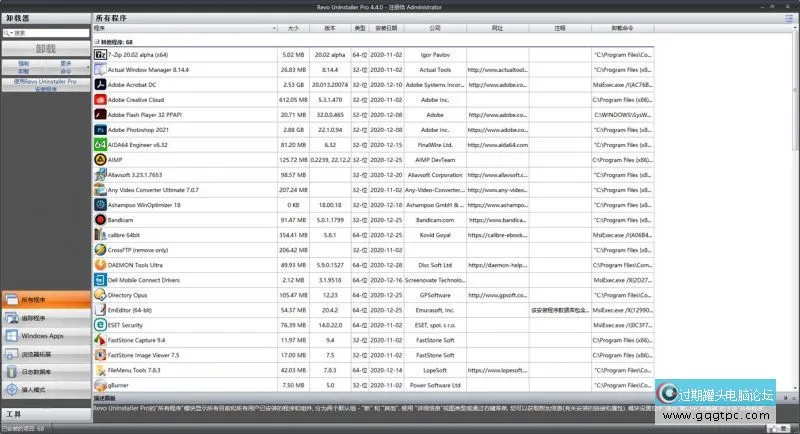Open the Windows Apps module

pyautogui.click(x=43, y=336)
